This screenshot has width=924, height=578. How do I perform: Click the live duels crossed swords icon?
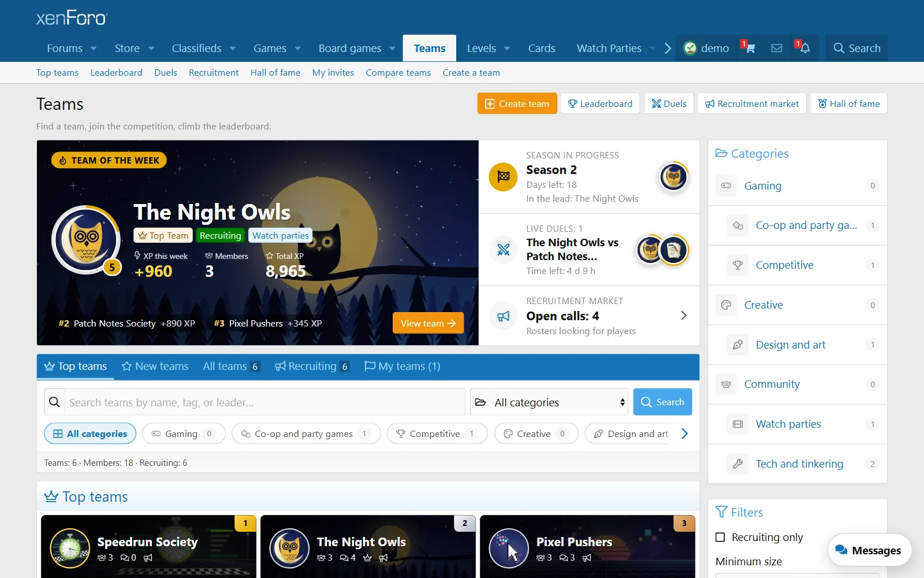(x=504, y=250)
